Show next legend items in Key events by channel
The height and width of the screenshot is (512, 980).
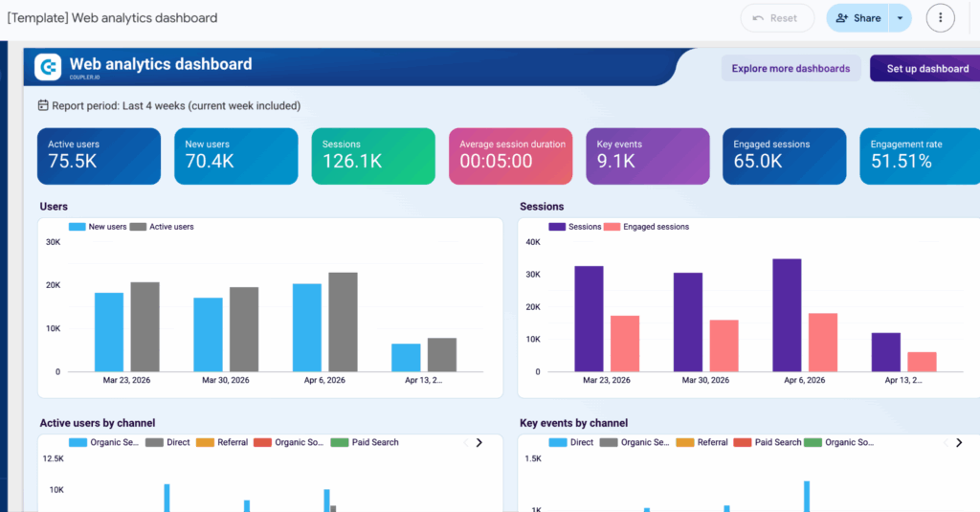pos(960,443)
